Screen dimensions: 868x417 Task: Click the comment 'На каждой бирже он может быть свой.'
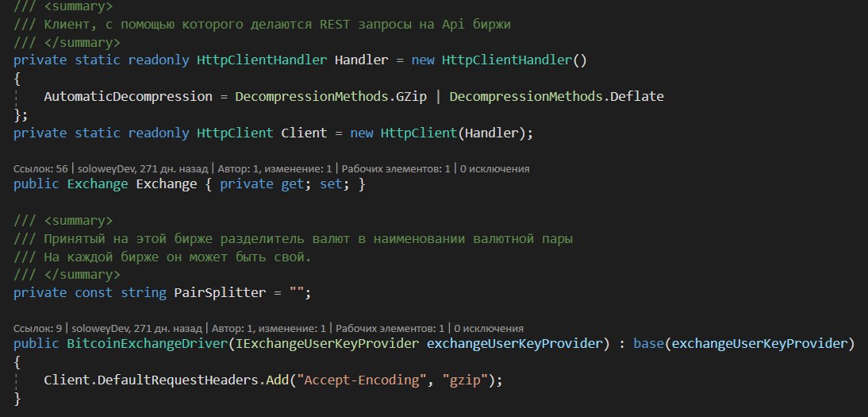click(x=163, y=257)
